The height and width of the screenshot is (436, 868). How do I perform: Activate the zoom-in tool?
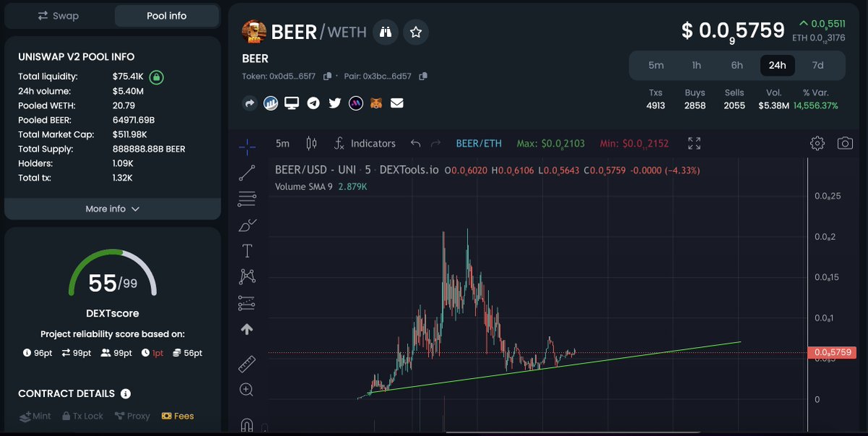[247, 390]
